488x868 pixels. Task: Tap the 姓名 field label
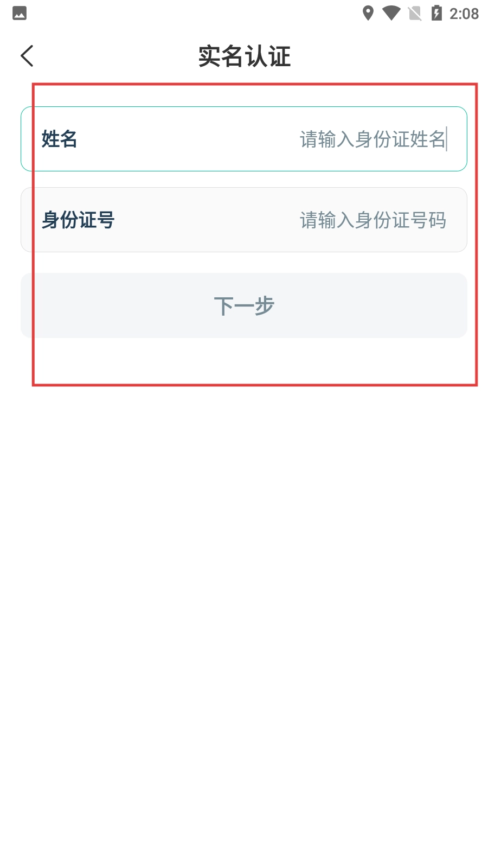coord(60,139)
